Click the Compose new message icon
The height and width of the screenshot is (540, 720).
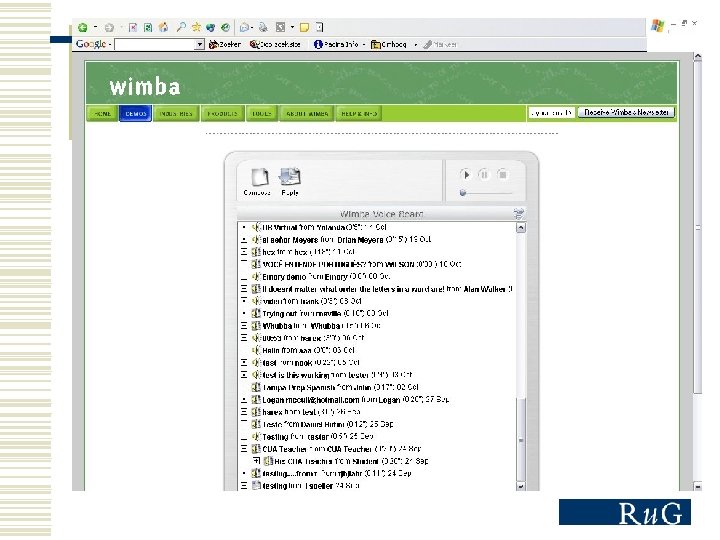[259, 177]
